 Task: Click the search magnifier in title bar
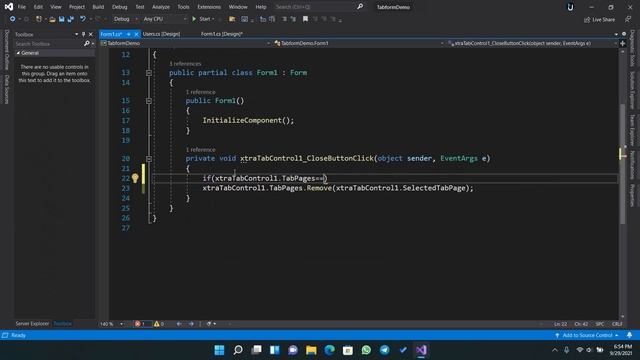click(x=360, y=7)
